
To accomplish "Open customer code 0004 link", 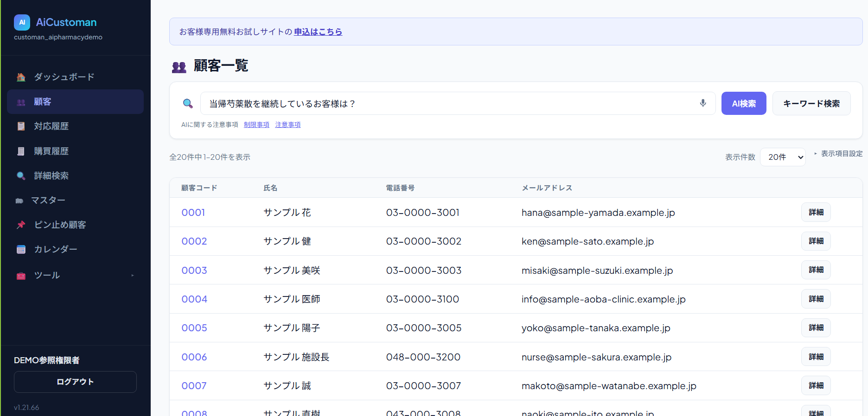I will click(194, 299).
